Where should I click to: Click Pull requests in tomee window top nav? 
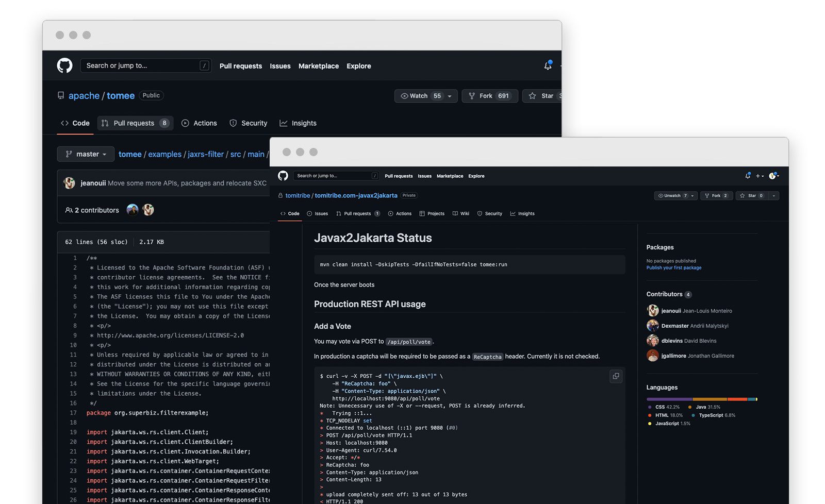coord(241,66)
